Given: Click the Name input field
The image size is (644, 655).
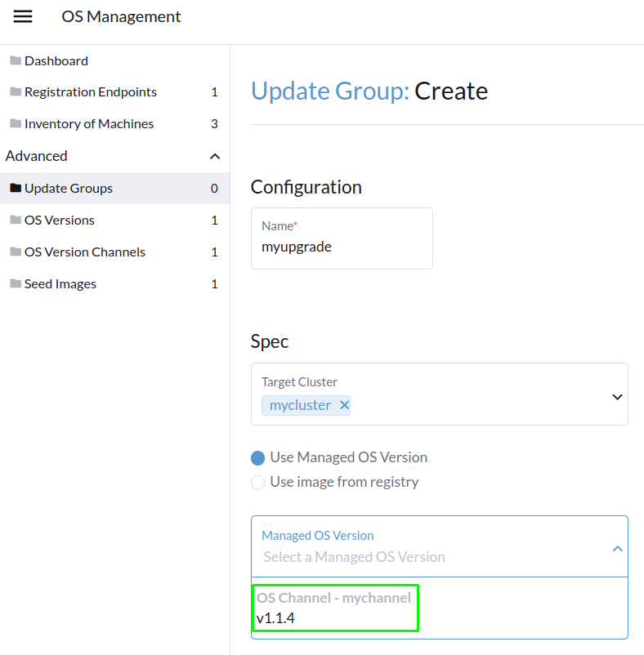Looking at the screenshot, I should pos(342,247).
